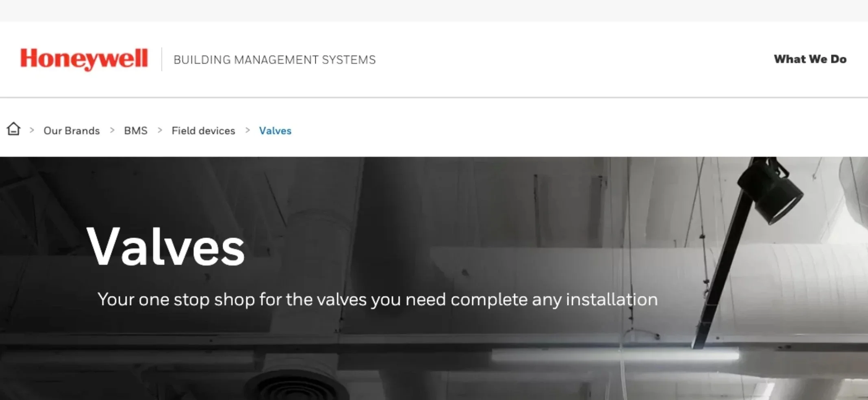868x400 pixels.
Task: Click the Building Management Systems header text
Action: click(x=275, y=60)
